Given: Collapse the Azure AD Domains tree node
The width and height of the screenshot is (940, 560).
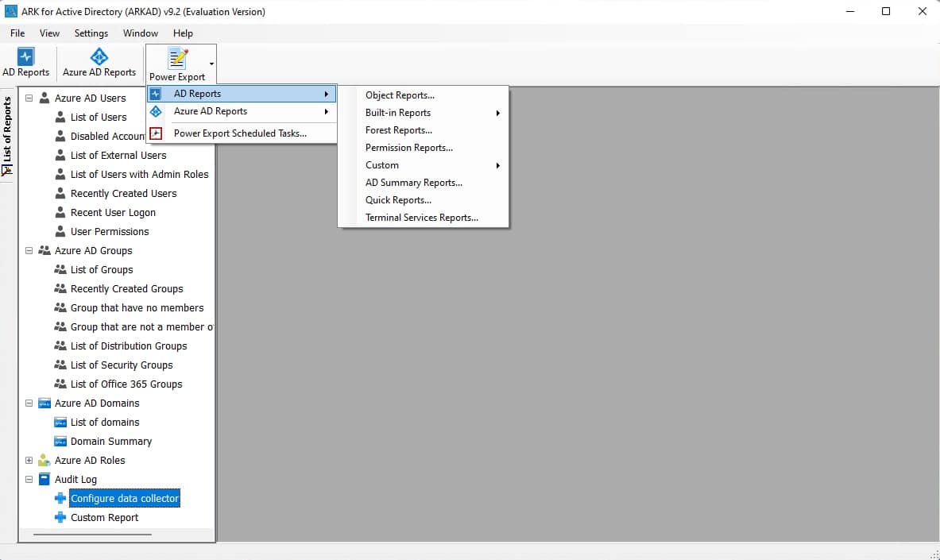Looking at the screenshot, I should click(29, 403).
